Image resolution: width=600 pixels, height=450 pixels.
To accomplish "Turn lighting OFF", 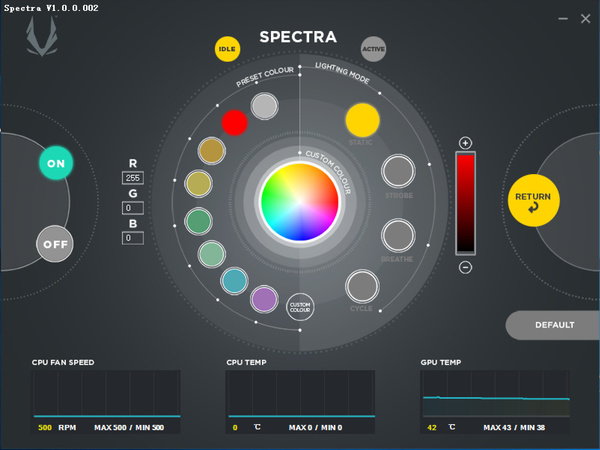I will coord(55,244).
